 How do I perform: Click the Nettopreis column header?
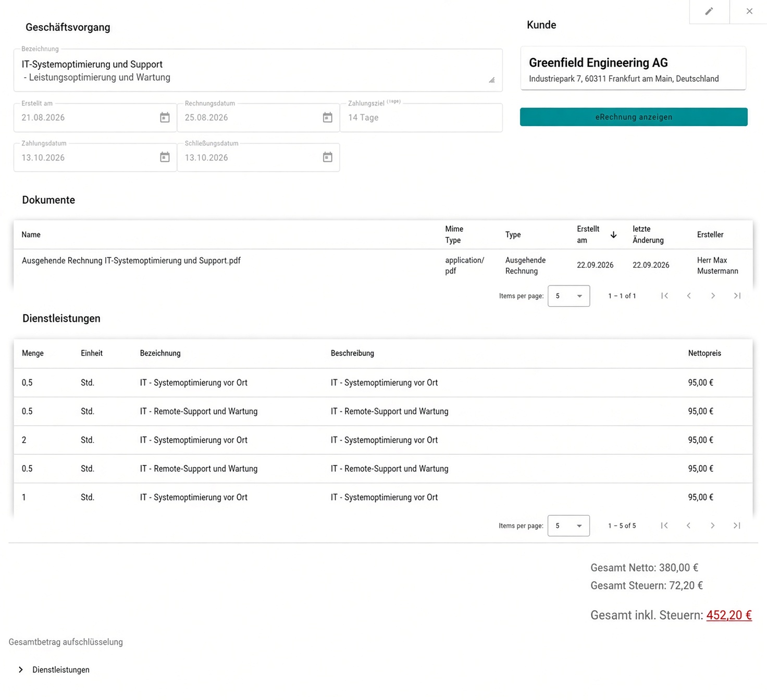(x=704, y=353)
